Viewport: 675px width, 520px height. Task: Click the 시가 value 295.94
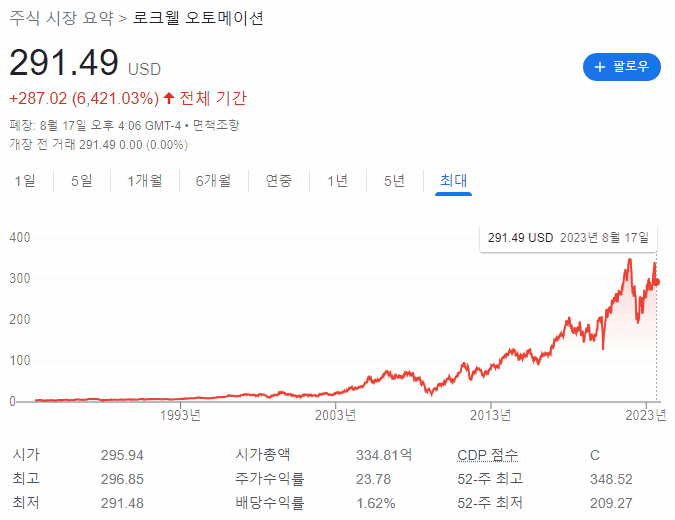122,455
